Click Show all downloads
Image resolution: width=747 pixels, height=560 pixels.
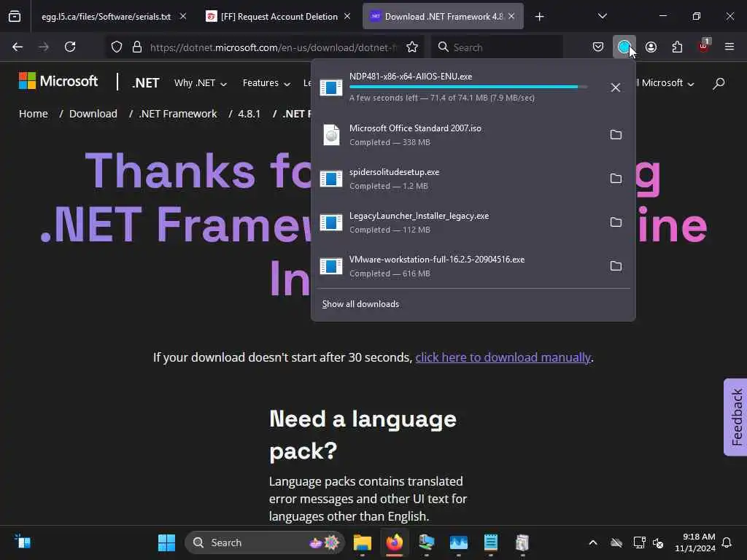coord(360,304)
